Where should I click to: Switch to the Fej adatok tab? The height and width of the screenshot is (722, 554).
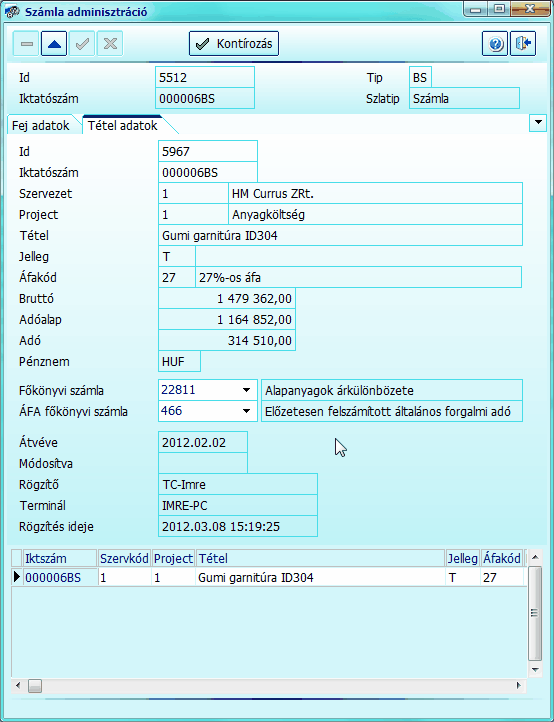click(41, 125)
